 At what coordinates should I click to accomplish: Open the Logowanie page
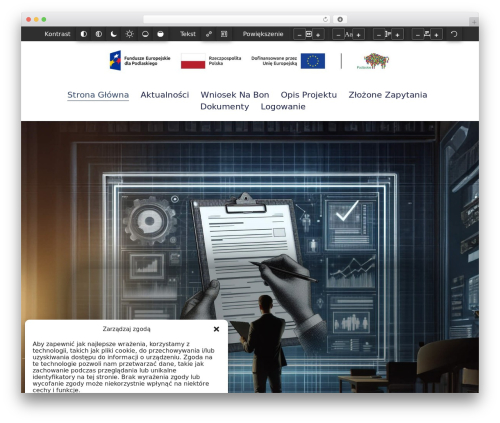tap(283, 107)
